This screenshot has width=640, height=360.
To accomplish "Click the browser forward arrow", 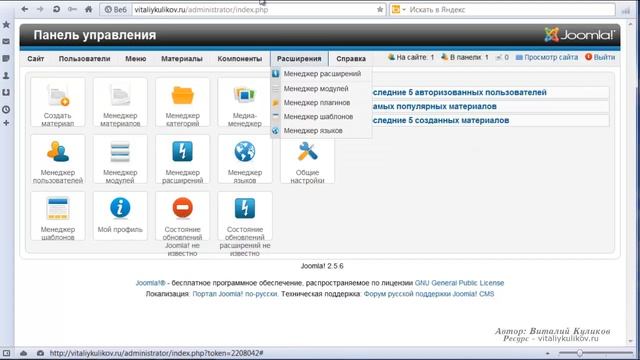I will pyautogui.click(x=40, y=9).
